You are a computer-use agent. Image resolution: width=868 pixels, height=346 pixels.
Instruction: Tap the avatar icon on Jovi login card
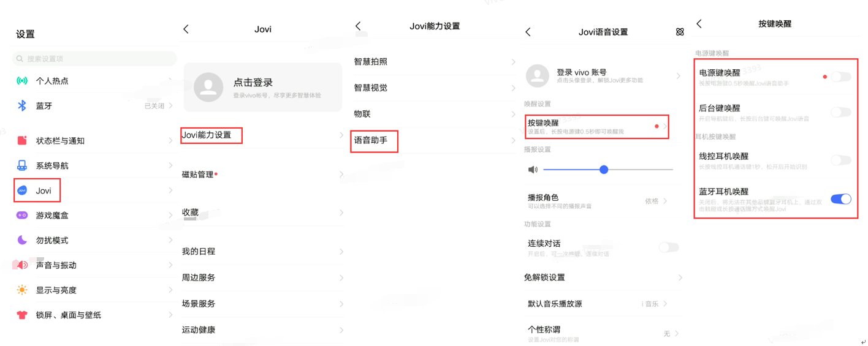208,87
